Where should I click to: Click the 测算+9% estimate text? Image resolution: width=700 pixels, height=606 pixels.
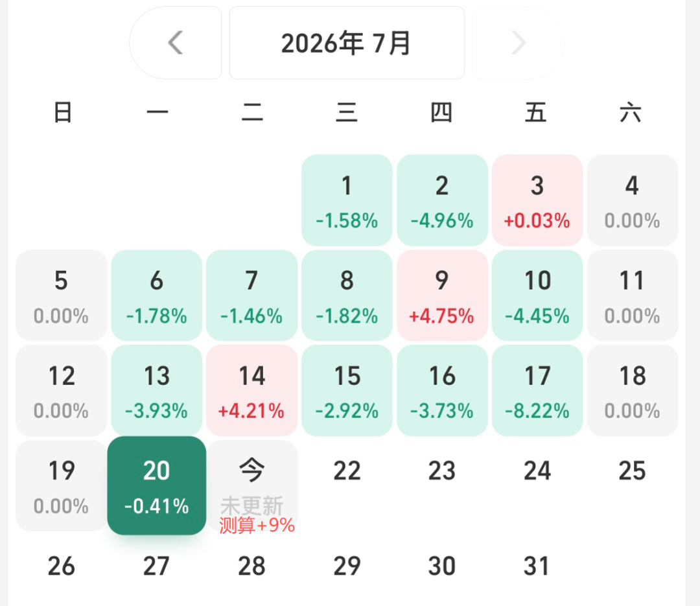pyautogui.click(x=257, y=525)
